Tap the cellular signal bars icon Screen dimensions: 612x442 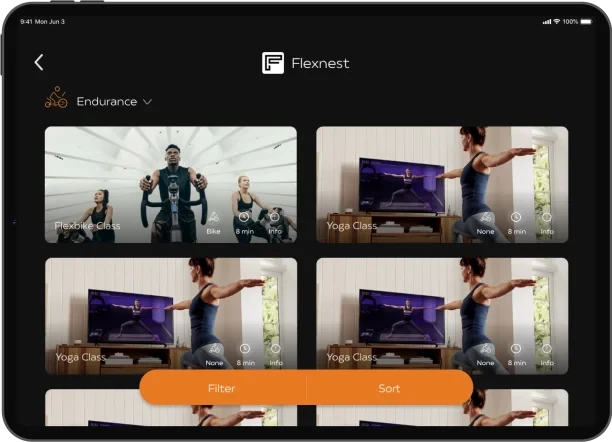547,22
